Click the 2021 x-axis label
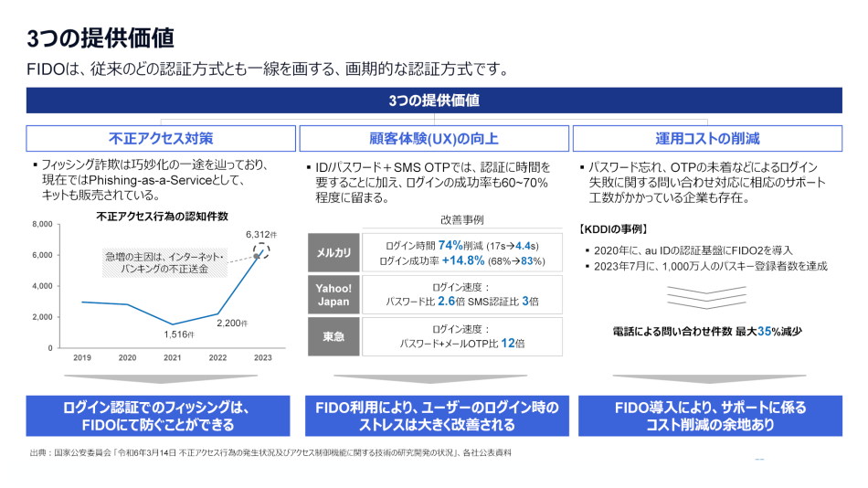This screenshot has width=868, height=488. coord(172,358)
